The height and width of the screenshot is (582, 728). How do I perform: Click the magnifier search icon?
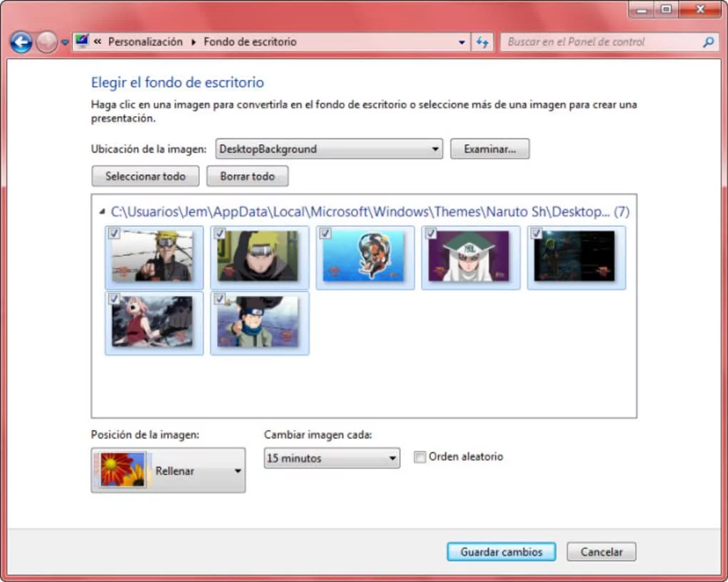709,42
